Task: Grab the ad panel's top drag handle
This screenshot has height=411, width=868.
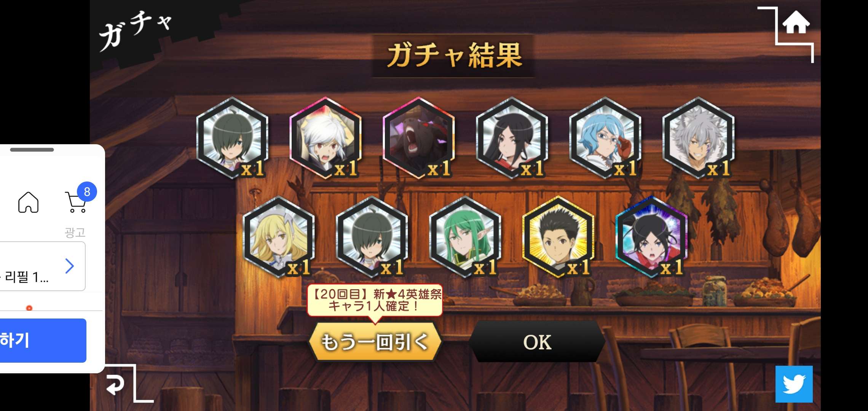Action: pyautogui.click(x=32, y=150)
